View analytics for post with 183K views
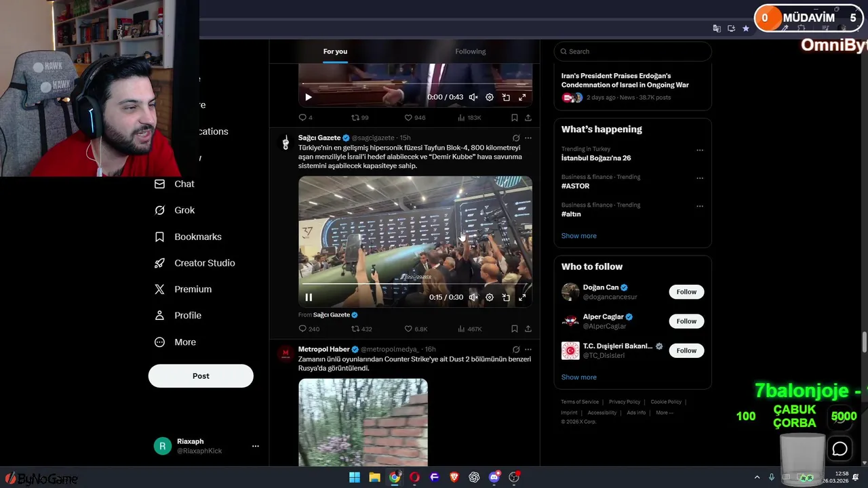This screenshot has height=488, width=868. click(469, 118)
